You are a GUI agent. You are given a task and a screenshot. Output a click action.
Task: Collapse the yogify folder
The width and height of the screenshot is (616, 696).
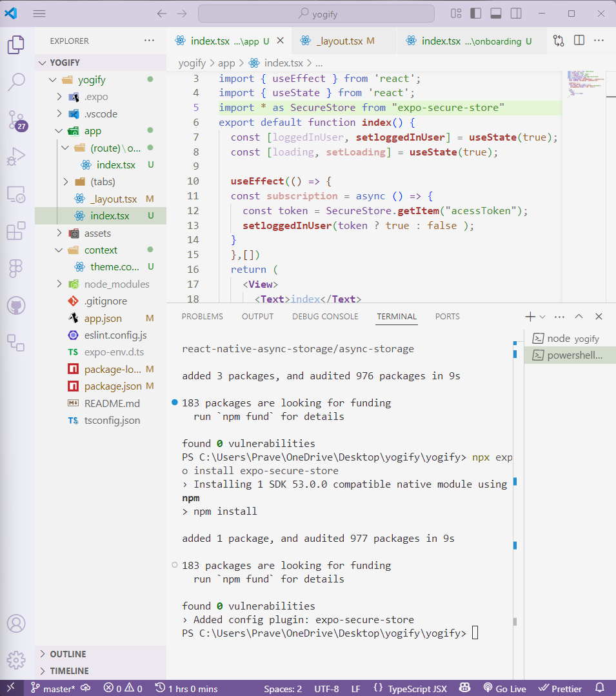click(x=100, y=80)
